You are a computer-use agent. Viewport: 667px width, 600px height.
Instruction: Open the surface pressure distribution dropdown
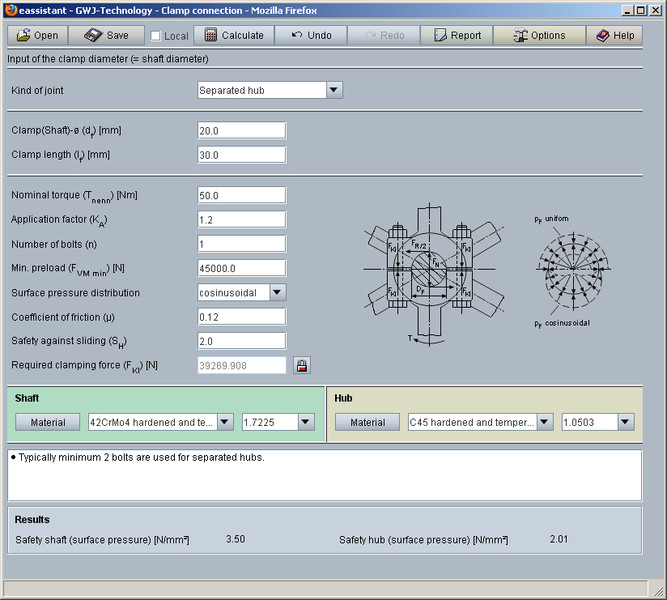[277, 293]
